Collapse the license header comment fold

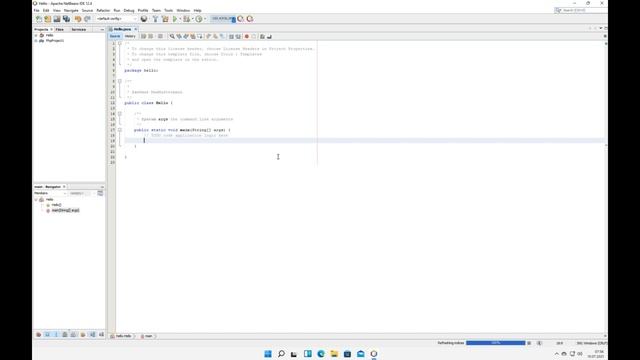coord(120,43)
